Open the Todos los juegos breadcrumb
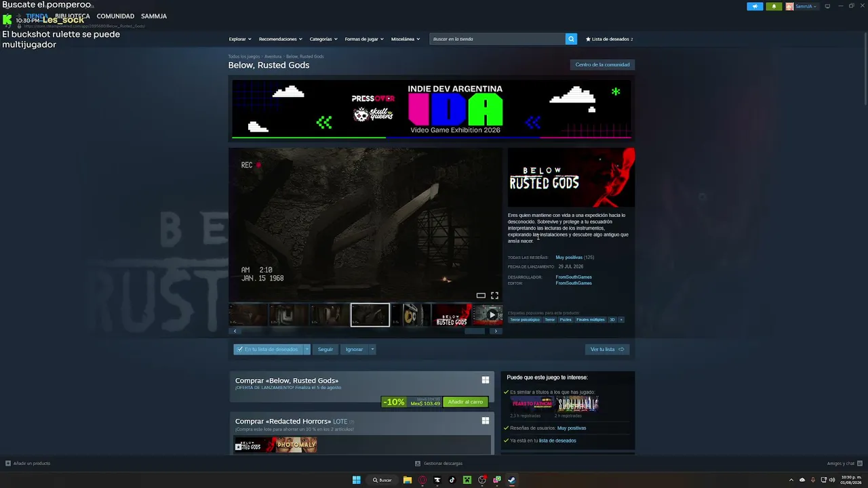 244,56
